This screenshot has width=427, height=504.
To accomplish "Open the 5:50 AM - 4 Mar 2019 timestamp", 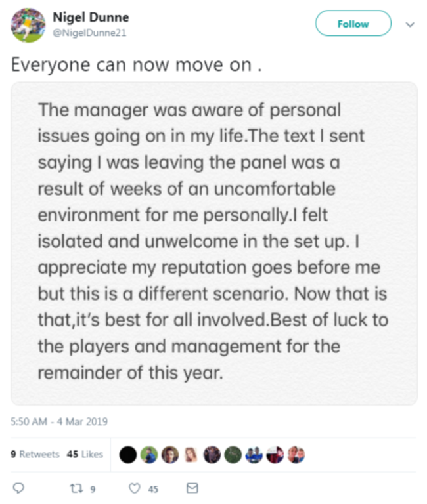I will coord(59,421).
